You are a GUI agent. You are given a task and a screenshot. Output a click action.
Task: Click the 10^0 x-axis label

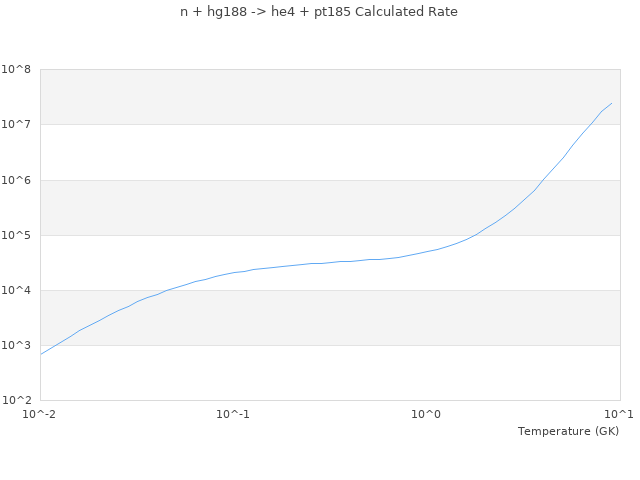(427, 414)
